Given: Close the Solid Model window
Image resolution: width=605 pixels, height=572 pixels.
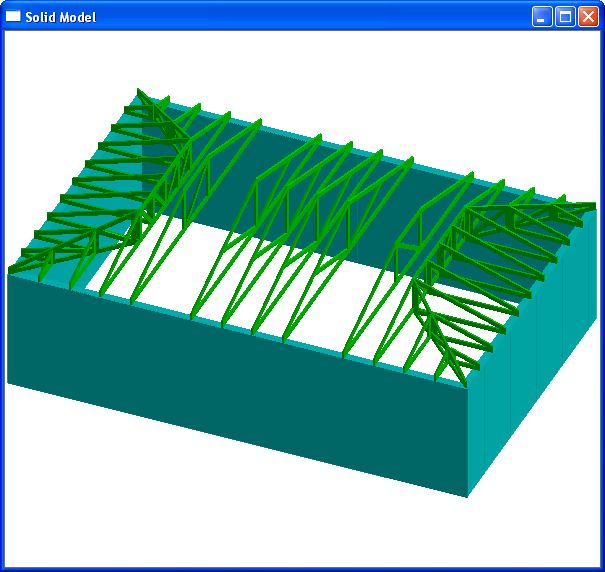Looking at the screenshot, I should tap(588, 16).
